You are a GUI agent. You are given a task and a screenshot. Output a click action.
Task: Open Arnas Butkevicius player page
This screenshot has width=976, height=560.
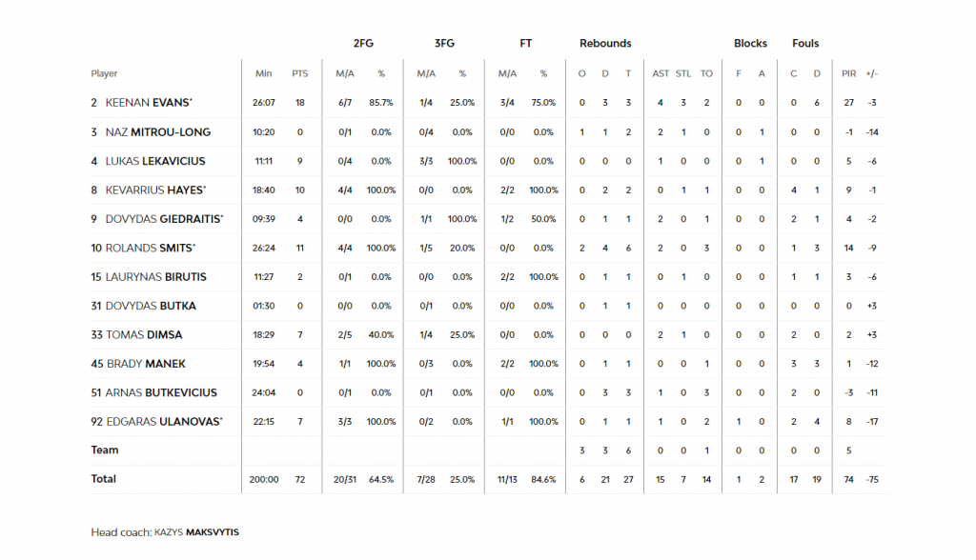[161, 392]
